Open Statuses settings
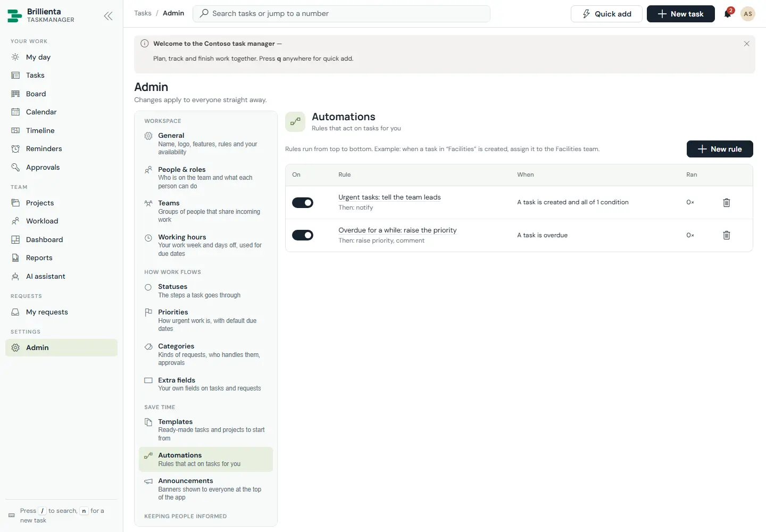The image size is (766, 532). point(206,290)
